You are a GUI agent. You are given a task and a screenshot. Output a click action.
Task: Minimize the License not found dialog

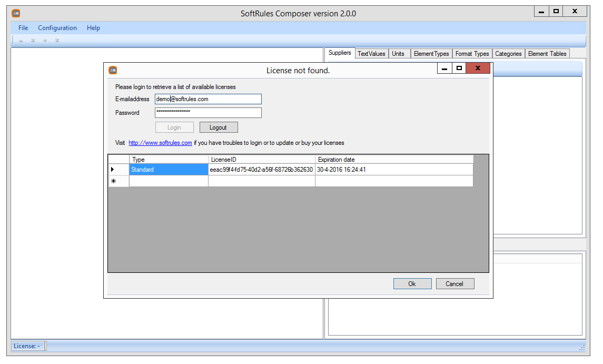pyautogui.click(x=444, y=68)
